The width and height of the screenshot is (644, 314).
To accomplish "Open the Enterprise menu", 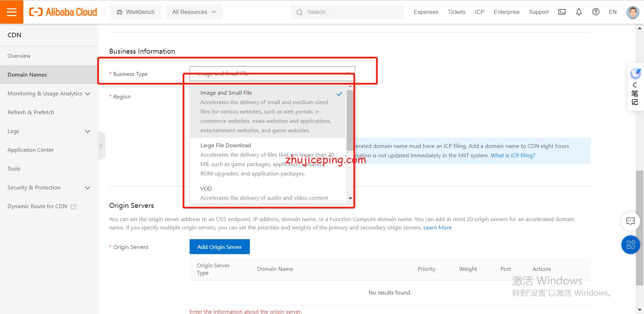I will tap(506, 12).
